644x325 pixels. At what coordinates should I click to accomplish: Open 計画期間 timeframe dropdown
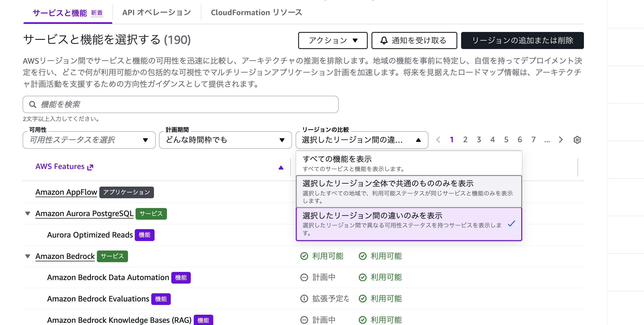[x=225, y=140]
